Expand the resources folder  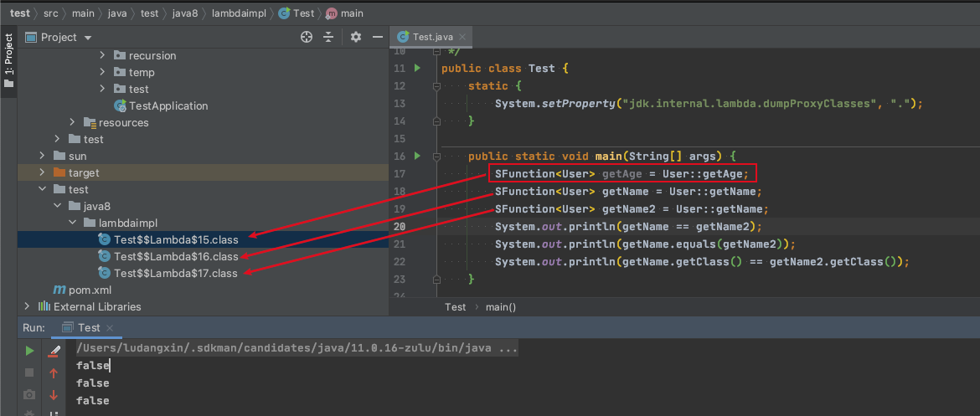point(72,122)
